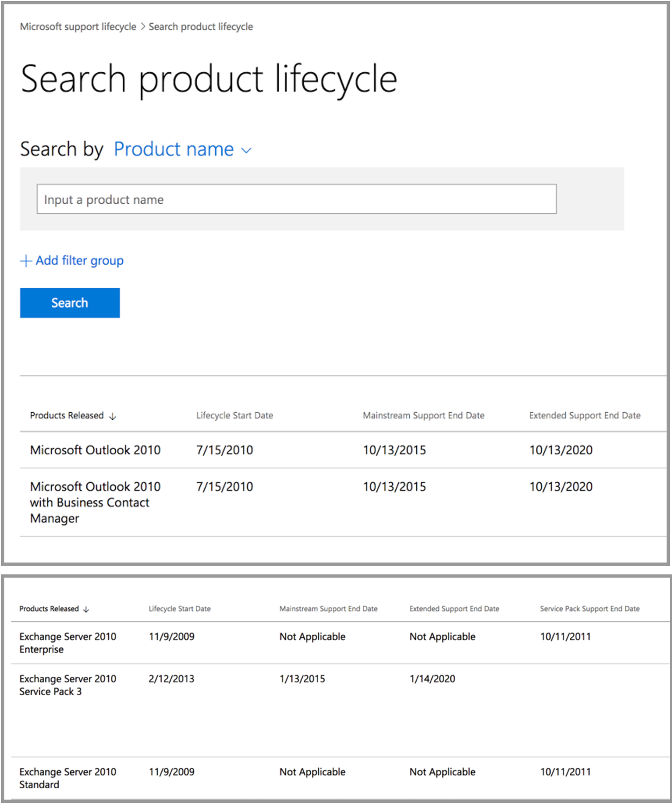This screenshot has width=672, height=805.
Task: Select Enterprise service pack end date 10/11/2011
Action: [565, 637]
